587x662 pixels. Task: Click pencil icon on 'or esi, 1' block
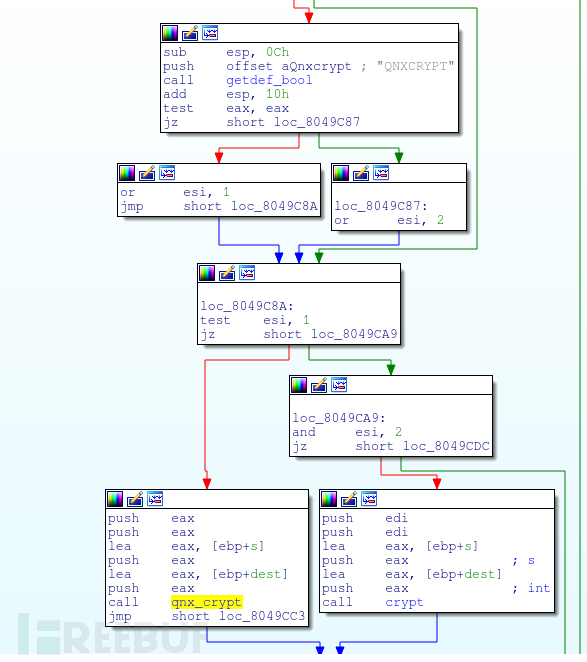[x=147, y=173]
